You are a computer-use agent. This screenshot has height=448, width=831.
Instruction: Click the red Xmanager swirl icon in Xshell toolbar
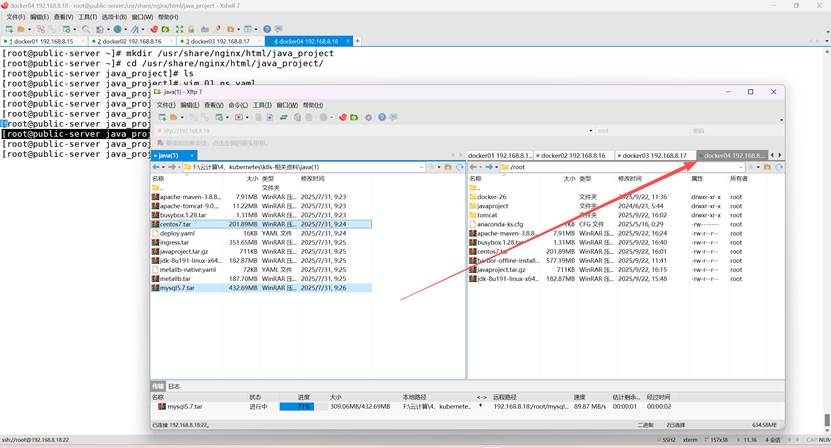point(154,29)
